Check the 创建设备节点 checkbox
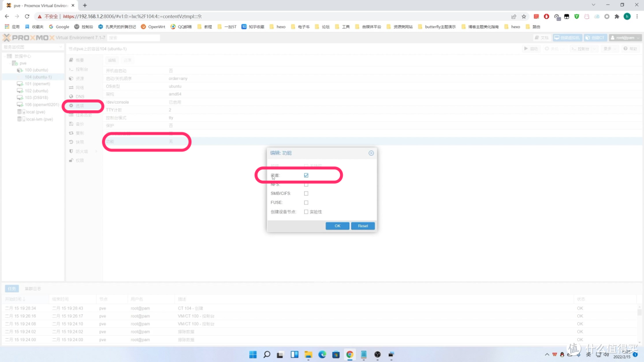Image resolution: width=644 pixels, height=362 pixels. pos(306,212)
